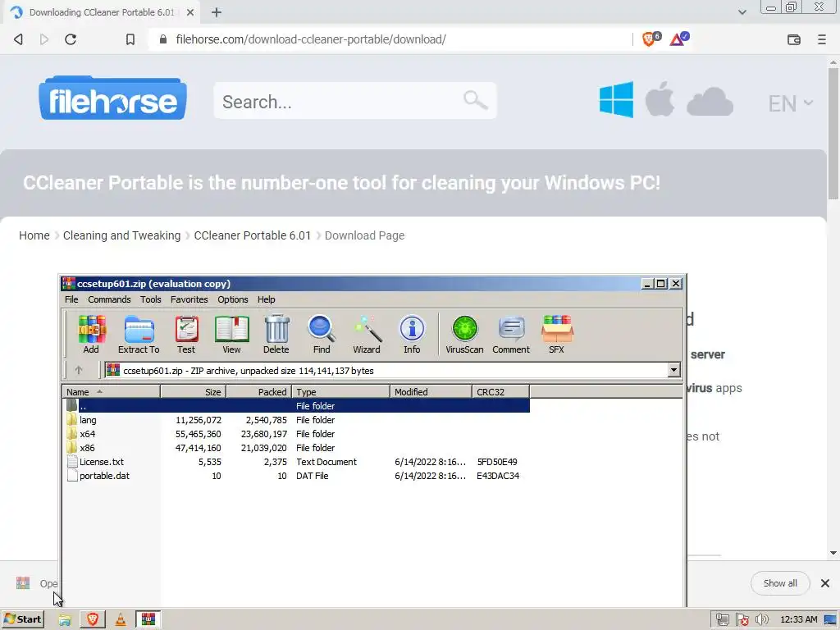The height and width of the screenshot is (630, 840).
Task: Launch the Wizard tool
Action: [367, 335]
